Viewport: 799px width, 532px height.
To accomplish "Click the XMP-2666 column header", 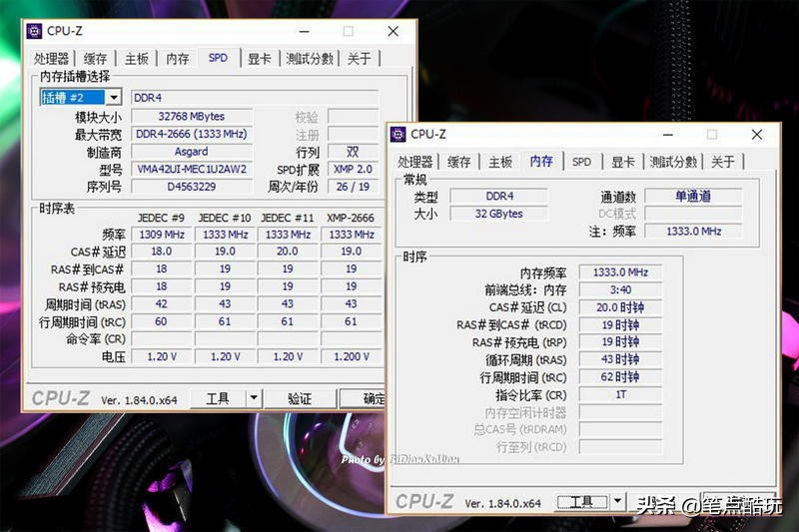I will click(x=351, y=218).
